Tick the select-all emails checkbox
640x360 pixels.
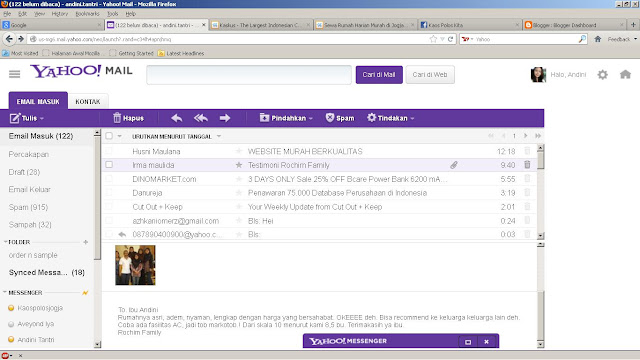(x=109, y=136)
